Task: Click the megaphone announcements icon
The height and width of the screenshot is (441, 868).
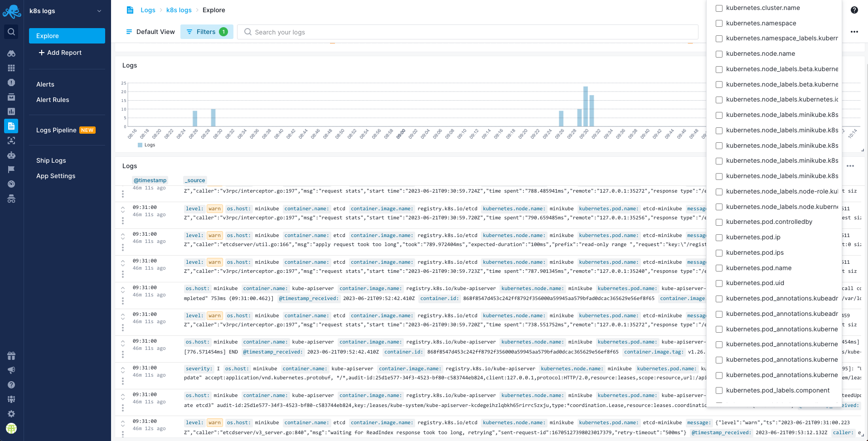Action: (x=11, y=370)
